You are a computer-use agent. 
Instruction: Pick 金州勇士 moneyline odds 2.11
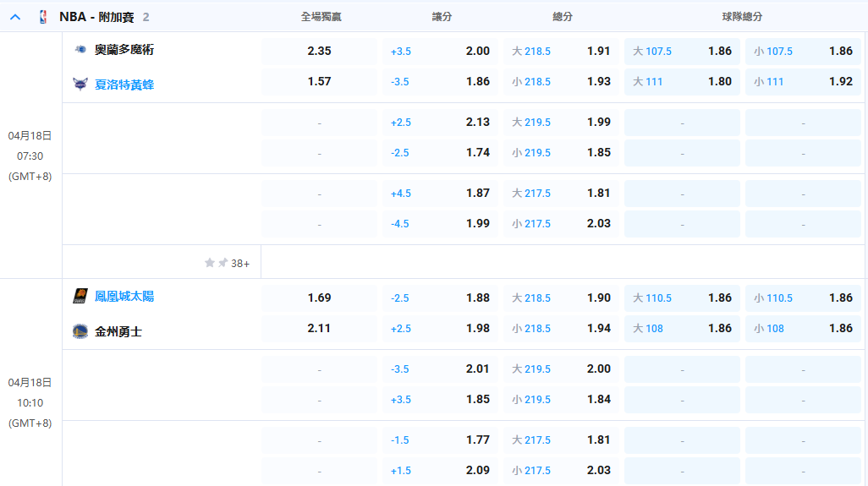[x=319, y=328]
